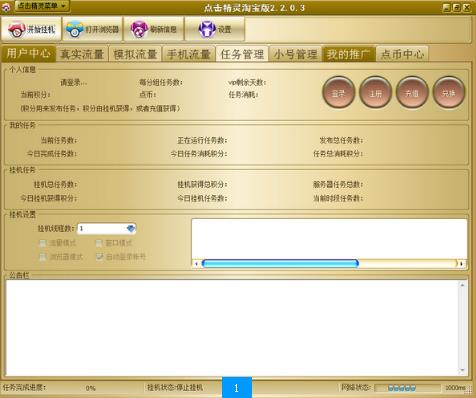Click the 请登录 text in 个人信息
Screen dimensions: 476x398
[73, 82]
